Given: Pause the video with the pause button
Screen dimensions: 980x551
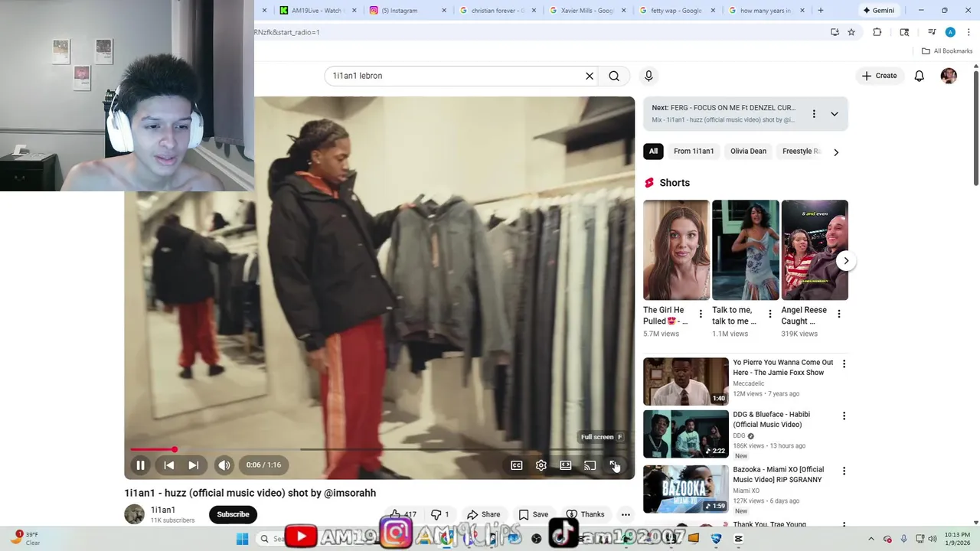Looking at the screenshot, I should click(x=141, y=465).
